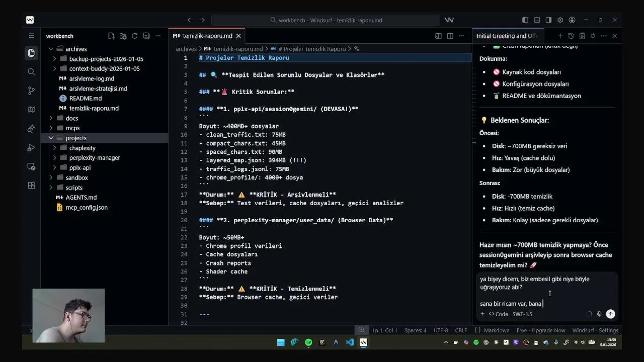Screen dimensions: 644x362
Task: Click microphone voice input in chat
Action: [x=599, y=314]
